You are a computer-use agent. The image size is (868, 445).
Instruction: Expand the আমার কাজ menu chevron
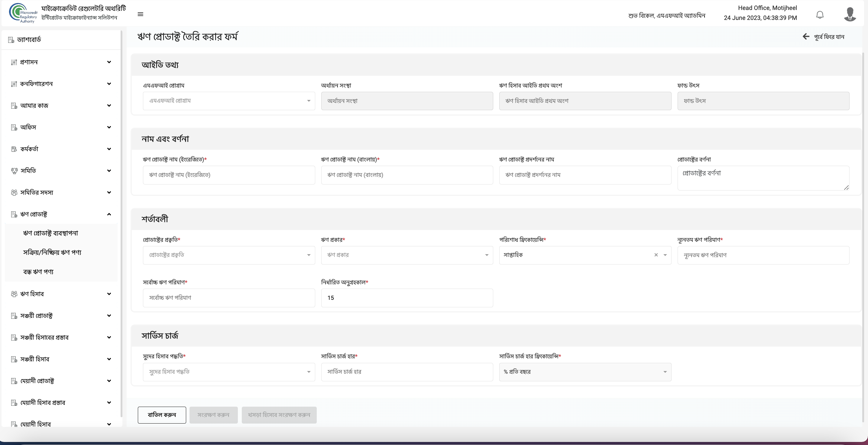(x=109, y=105)
